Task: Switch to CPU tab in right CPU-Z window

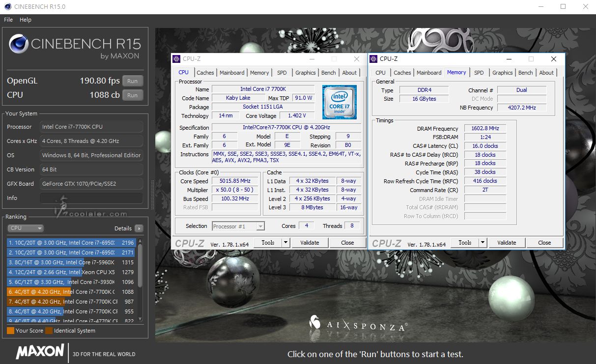Action: (381, 73)
